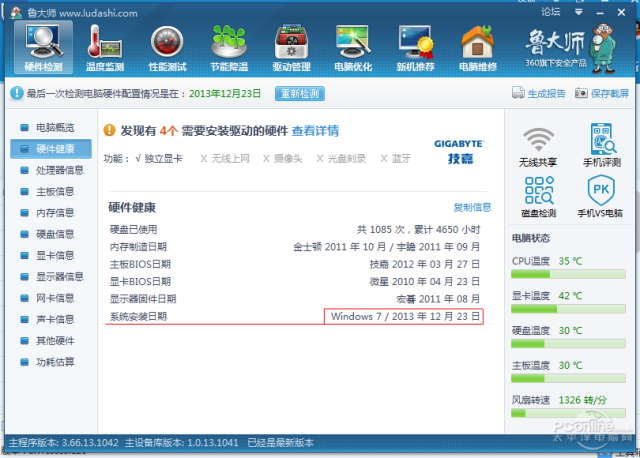The height and width of the screenshot is (458, 640).
Task: Open 查看详情 driver details link
Action: click(x=315, y=131)
